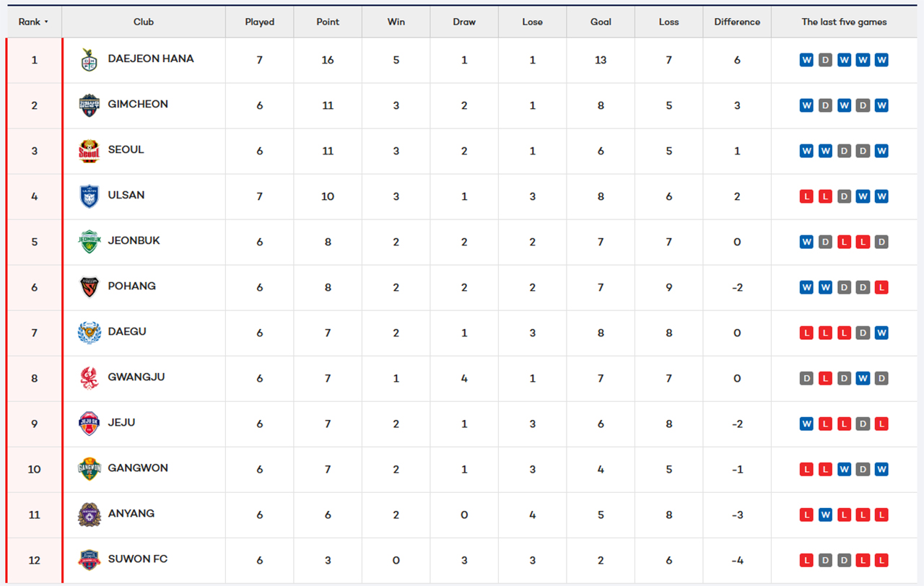Open the DAEJEON HANA club name link
The height and width of the screenshot is (586, 924).
coord(151,58)
